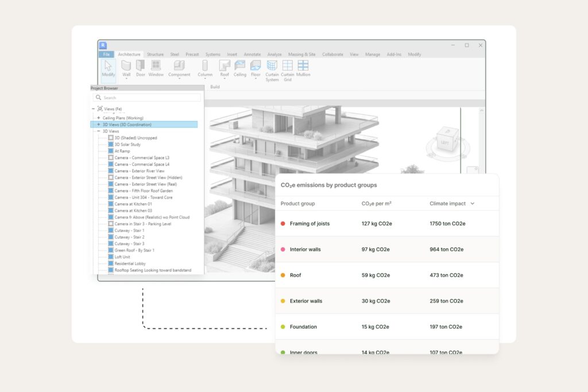
Task: Open the File menu button
Action: pyautogui.click(x=106, y=55)
